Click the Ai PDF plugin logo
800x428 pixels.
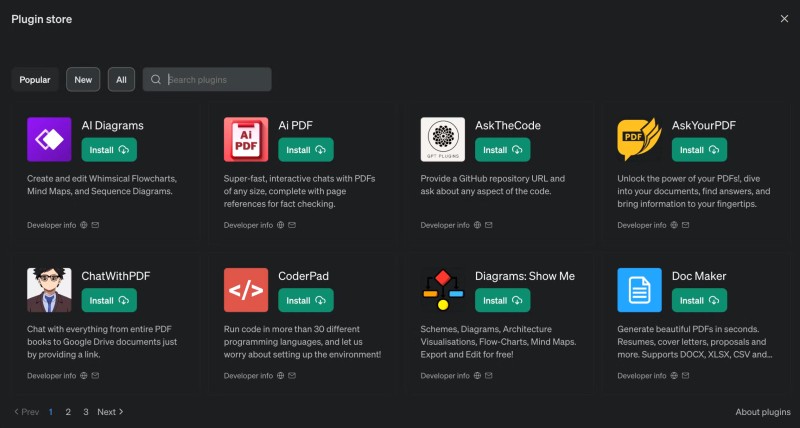[x=246, y=139]
